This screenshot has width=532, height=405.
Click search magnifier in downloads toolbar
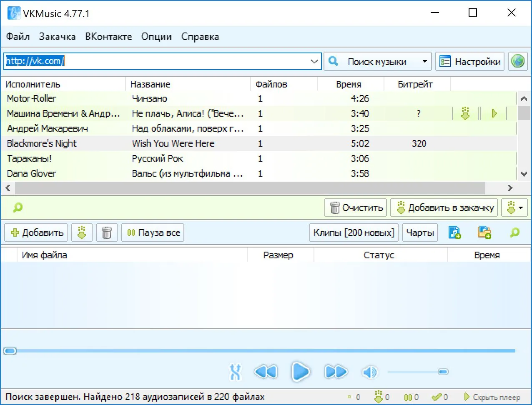(515, 232)
